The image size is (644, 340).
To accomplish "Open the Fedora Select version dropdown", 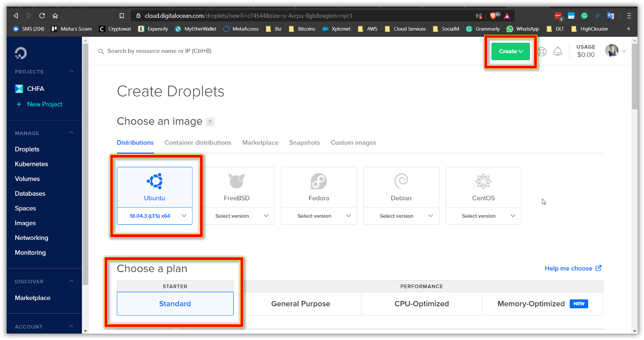I will [319, 216].
